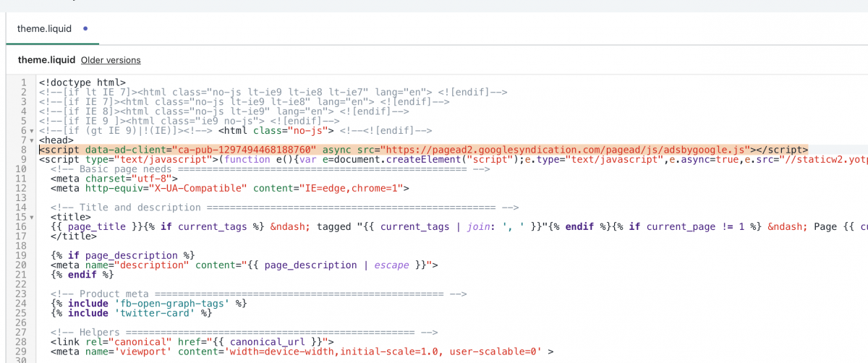Click meta name="description" line
The width and height of the screenshot is (868, 363).
(244, 265)
